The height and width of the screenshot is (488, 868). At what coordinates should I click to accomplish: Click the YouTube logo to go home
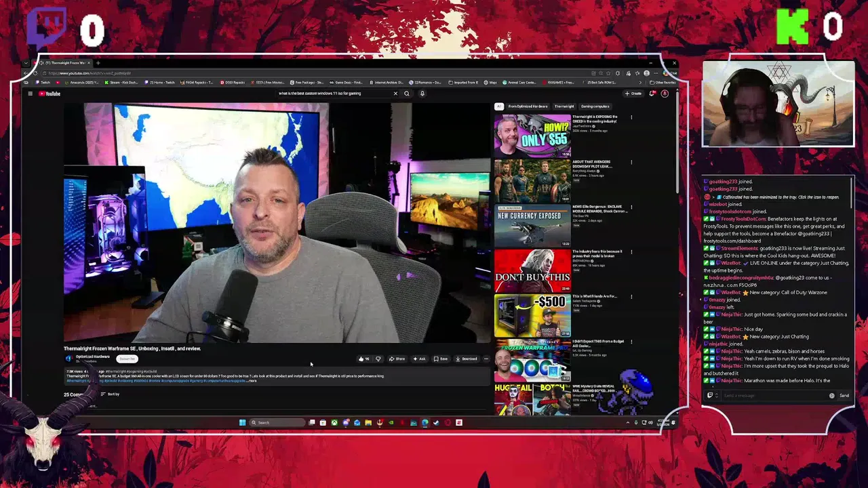pos(49,94)
